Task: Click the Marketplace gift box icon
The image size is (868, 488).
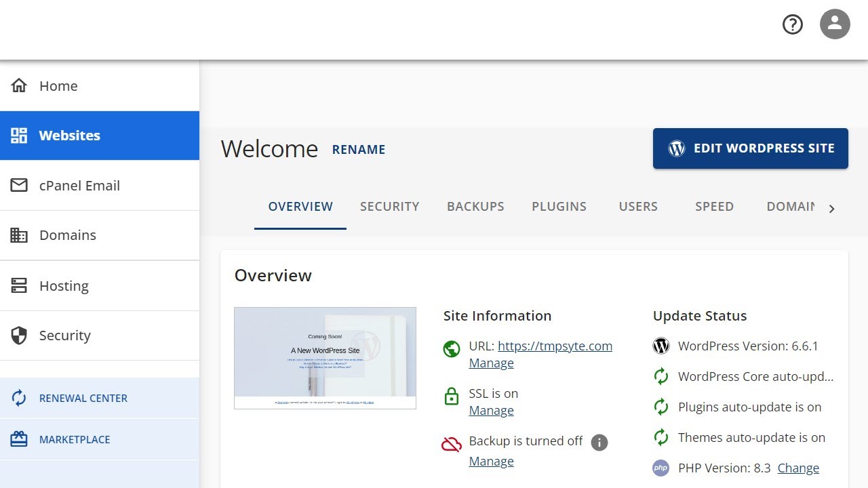Action: click(19, 439)
